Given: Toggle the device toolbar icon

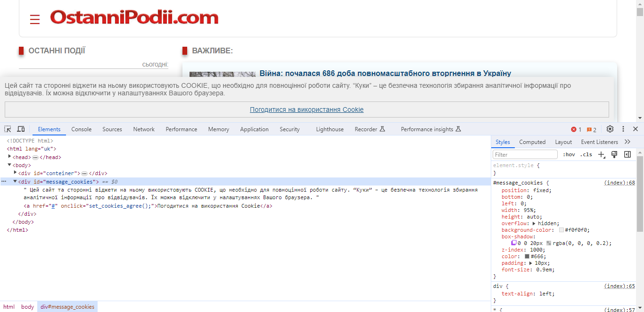Looking at the screenshot, I should point(20,129).
